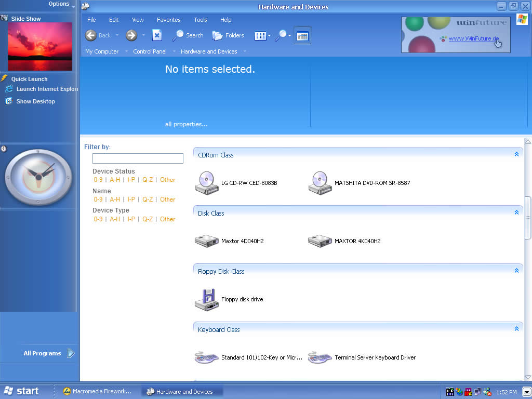532x399 pixels.
Task: Toggle the preview pane toolbar icon
Action: [302, 36]
